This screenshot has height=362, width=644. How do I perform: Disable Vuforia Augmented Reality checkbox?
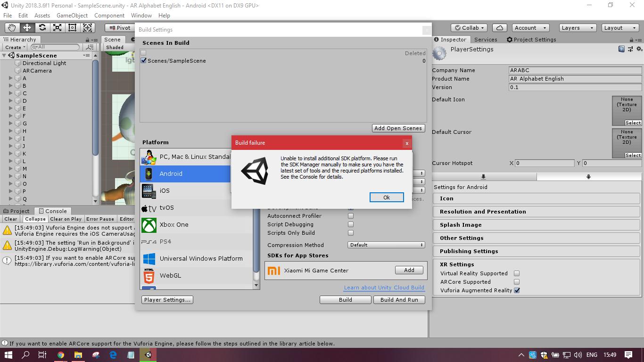click(x=517, y=290)
